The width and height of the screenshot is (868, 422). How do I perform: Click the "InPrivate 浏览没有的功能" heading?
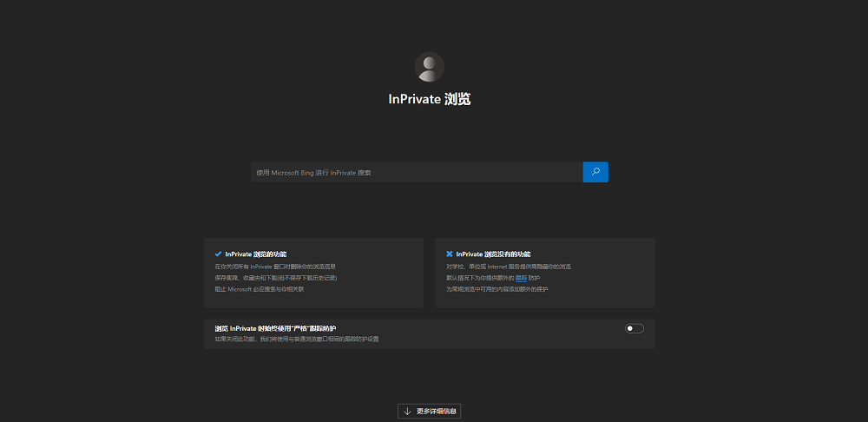click(493, 254)
